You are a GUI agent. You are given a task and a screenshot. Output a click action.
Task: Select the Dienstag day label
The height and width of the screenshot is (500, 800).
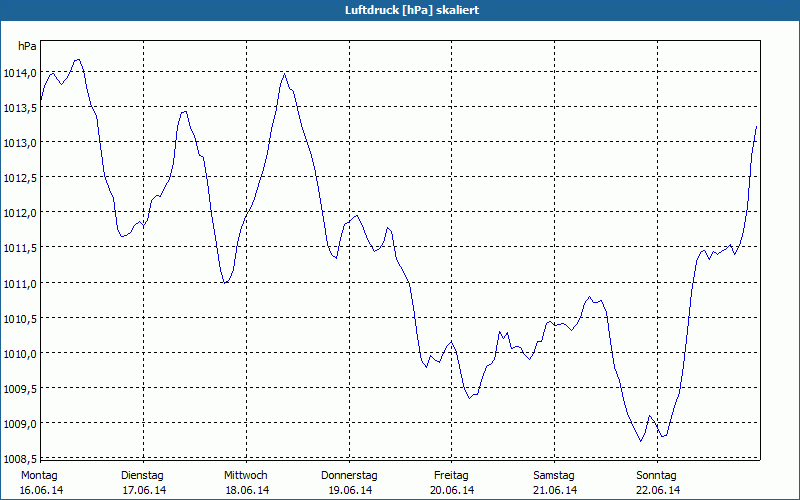click(x=142, y=475)
